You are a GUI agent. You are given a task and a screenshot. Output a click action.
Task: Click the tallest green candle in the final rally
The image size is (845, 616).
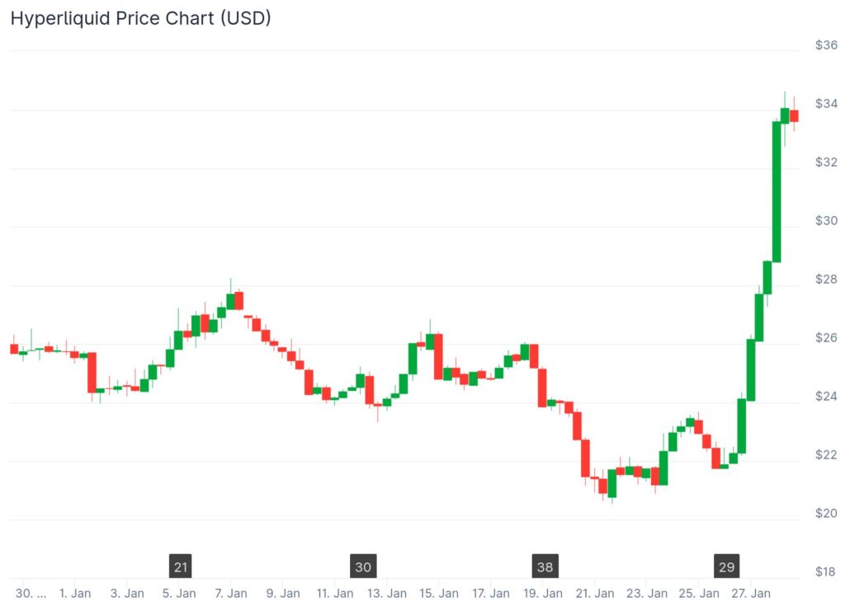click(x=777, y=191)
